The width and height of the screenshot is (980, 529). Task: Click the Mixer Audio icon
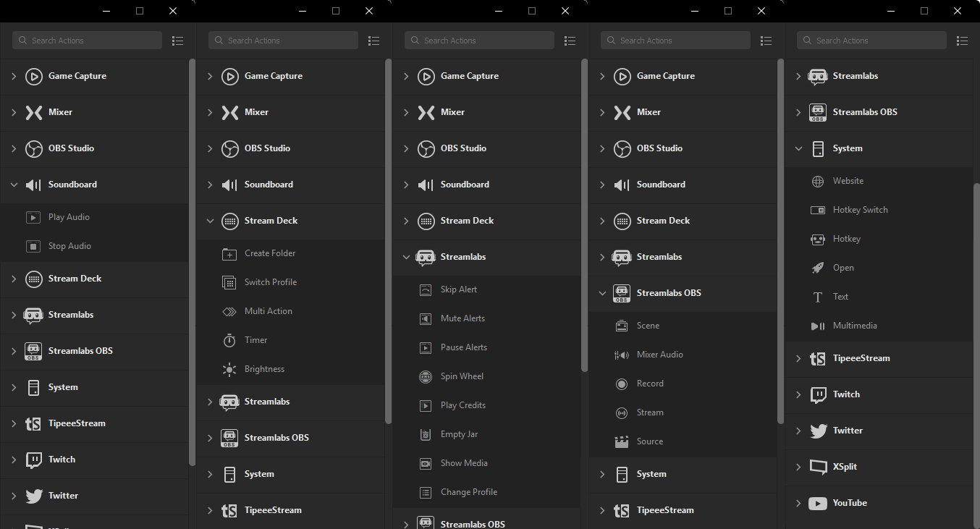coord(621,355)
